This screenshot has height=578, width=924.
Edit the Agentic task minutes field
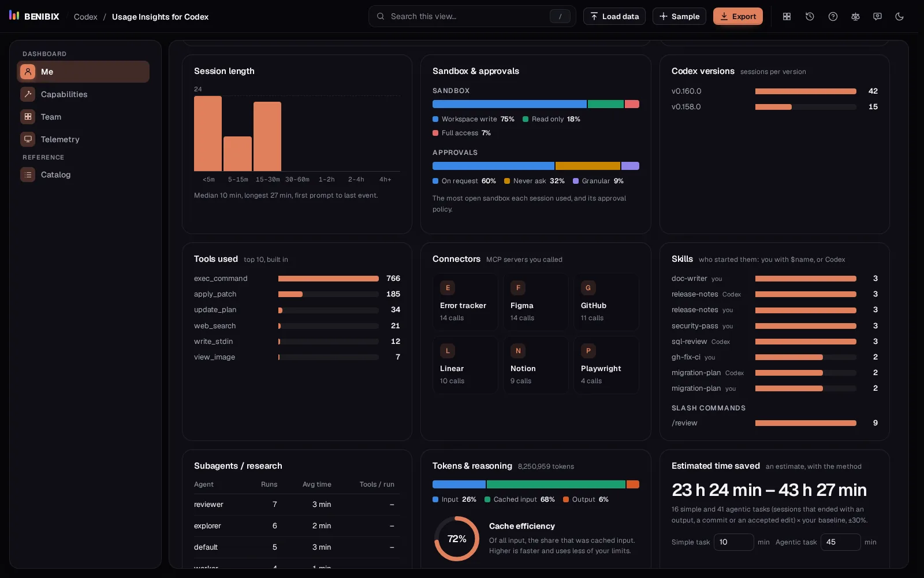point(840,542)
